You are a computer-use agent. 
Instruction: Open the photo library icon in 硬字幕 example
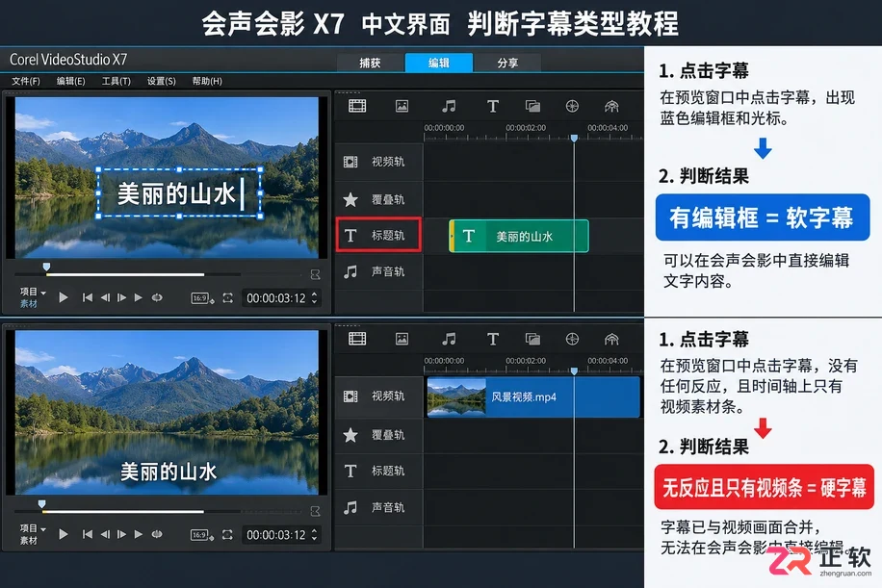[x=402, y=339]
